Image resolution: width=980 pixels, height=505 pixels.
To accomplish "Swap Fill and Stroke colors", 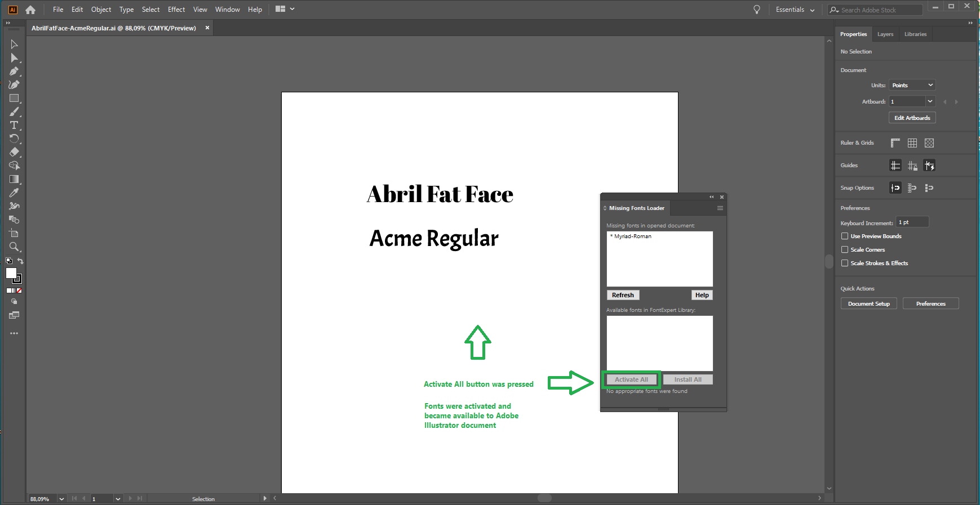I will click(20, 261).
